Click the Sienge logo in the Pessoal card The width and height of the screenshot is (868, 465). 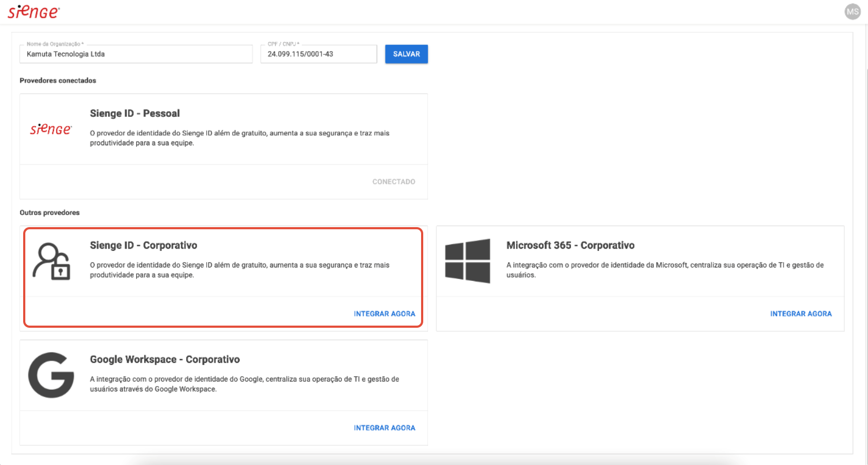click(51, 129)
